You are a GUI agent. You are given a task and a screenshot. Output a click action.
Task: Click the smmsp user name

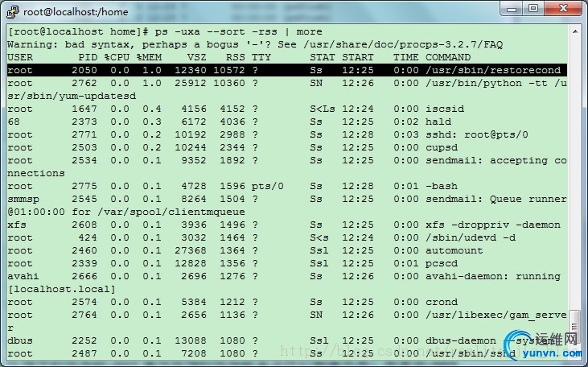pyautogui.click(x=23, y=199)
